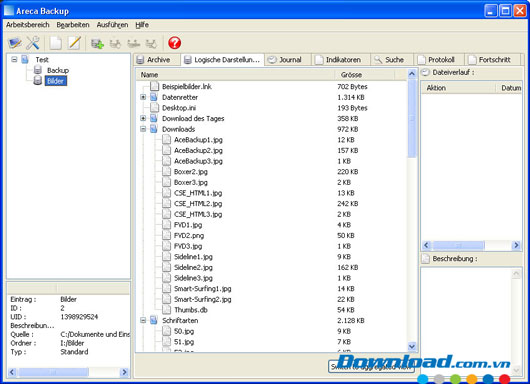Select the AceBackup2.jpg file row
The image size is (530, 384).
(198, 150)
